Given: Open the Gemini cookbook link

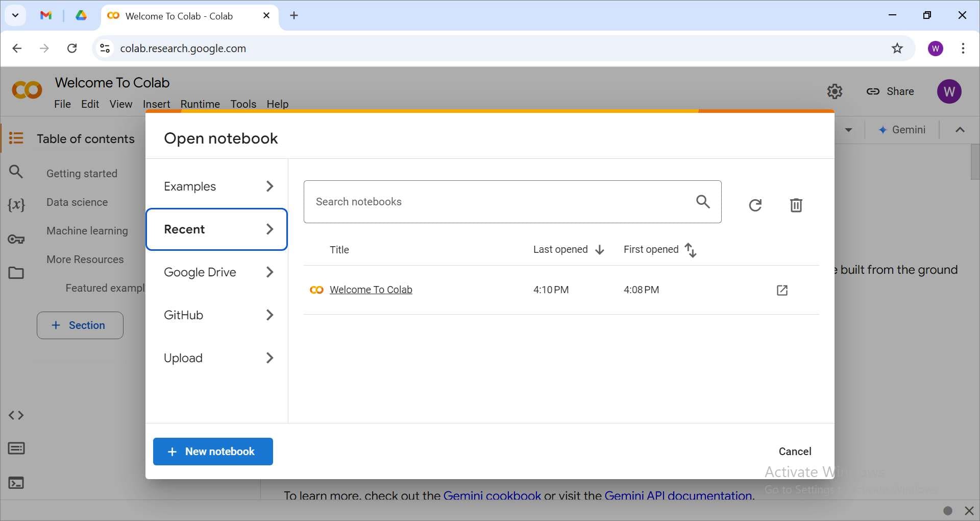Looking at the screenshot, I should pyautogui.click(x=492, y=495).
